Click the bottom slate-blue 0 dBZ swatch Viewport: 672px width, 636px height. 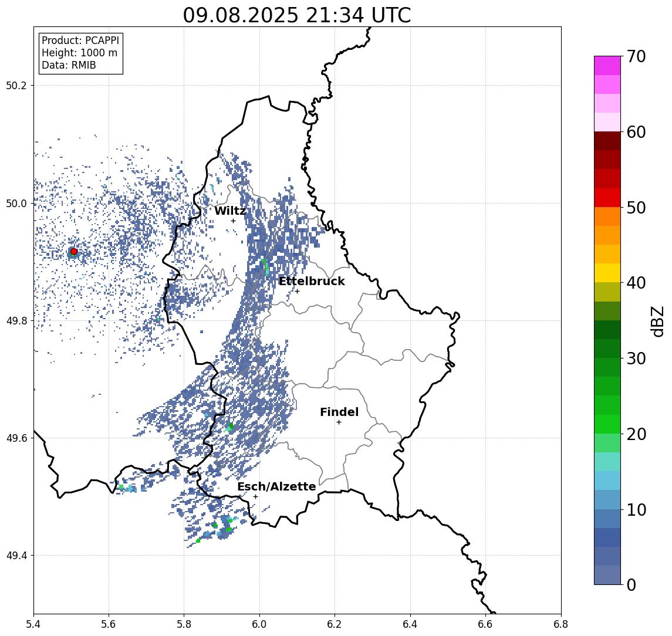click(x=607, y=575)
